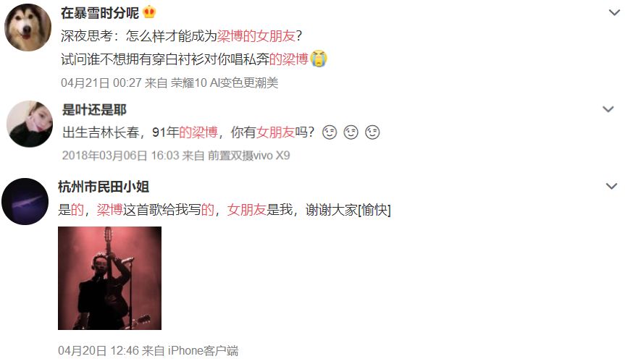Screen dimensions: 625x364
Task: Open the selfie avatar of 是叶还是耶
Action: 30,124
